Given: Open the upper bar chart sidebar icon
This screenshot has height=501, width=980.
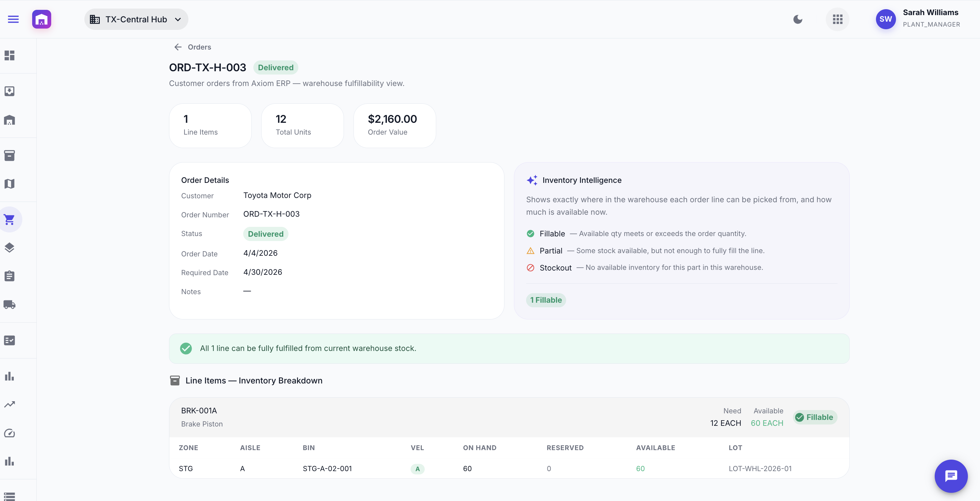Looking at the screenshot, I should tap(10, 376).
